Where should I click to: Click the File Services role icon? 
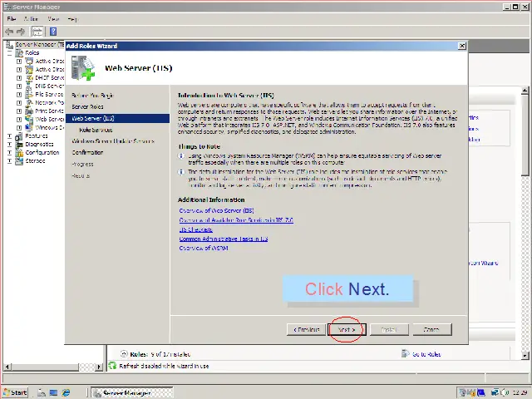tap(30, 94)
